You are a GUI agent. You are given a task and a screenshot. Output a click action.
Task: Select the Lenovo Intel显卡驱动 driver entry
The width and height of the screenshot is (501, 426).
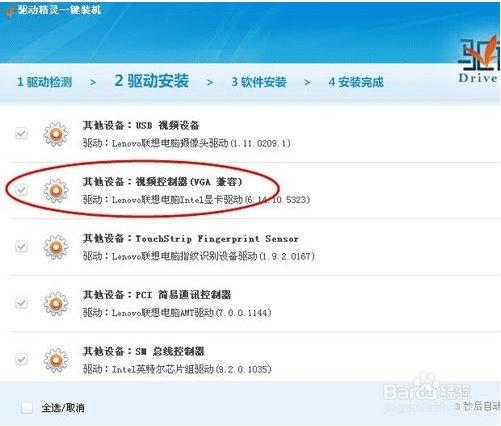pos(196,200)
